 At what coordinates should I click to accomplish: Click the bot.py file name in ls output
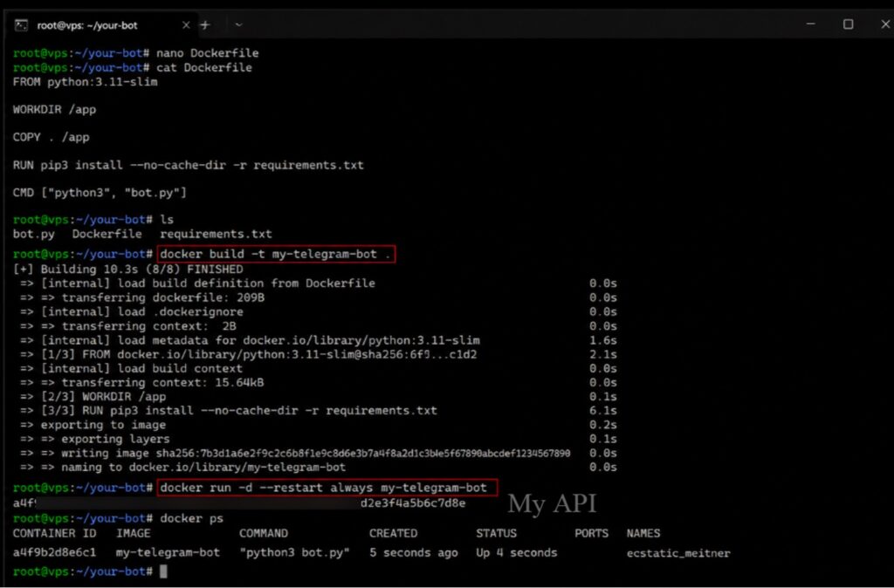34,234
